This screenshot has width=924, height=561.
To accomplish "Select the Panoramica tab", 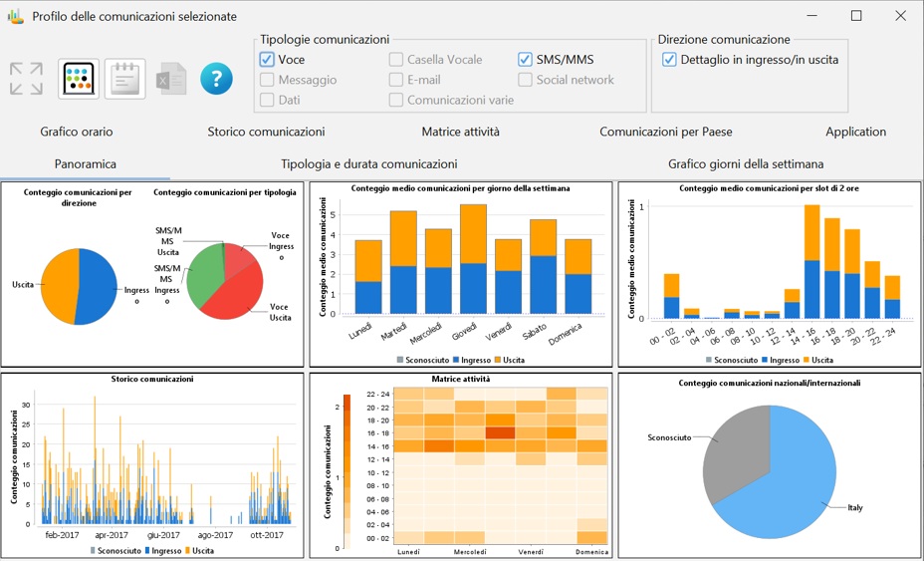I will point(86,164).
